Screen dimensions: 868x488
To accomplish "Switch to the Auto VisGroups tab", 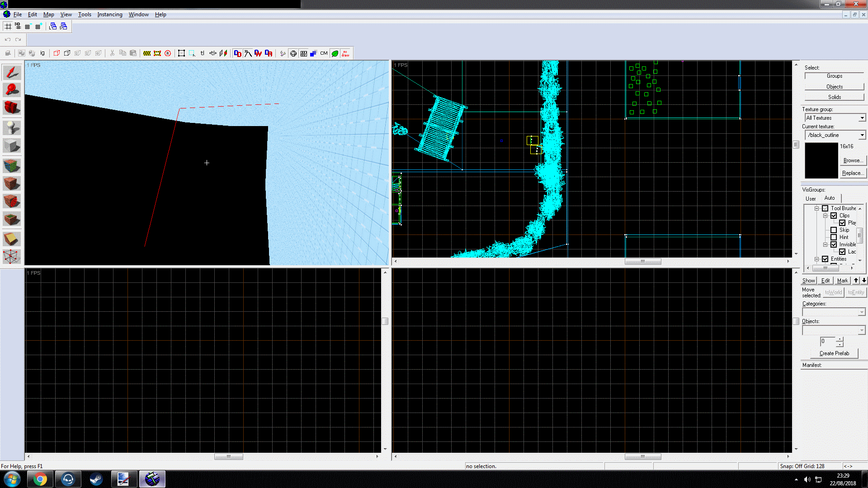I will (x=830, y=198).
